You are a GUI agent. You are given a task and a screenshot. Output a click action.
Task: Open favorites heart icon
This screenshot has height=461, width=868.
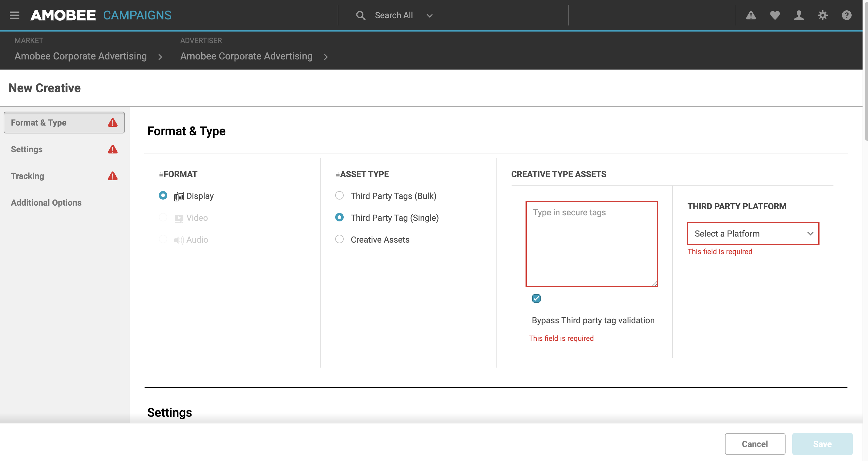tap(775, 15)
